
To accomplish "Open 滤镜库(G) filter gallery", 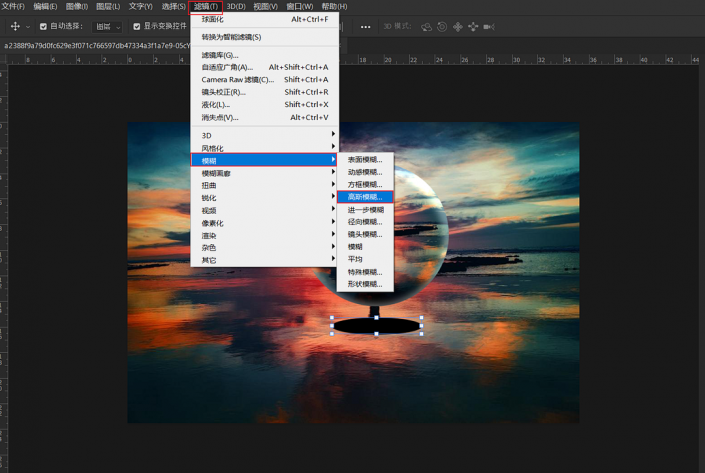I will tap(220, 55).
